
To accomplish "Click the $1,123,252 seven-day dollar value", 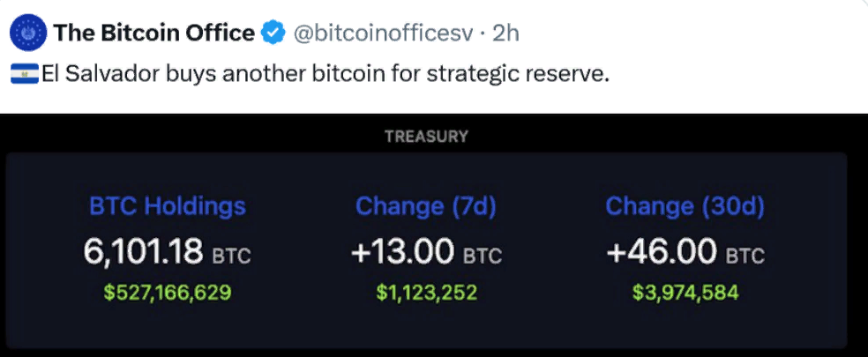I will pos(426,293).
